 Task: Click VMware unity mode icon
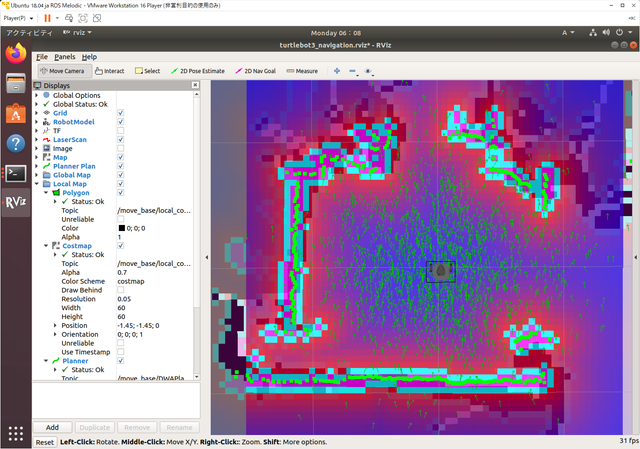point(97,18)
